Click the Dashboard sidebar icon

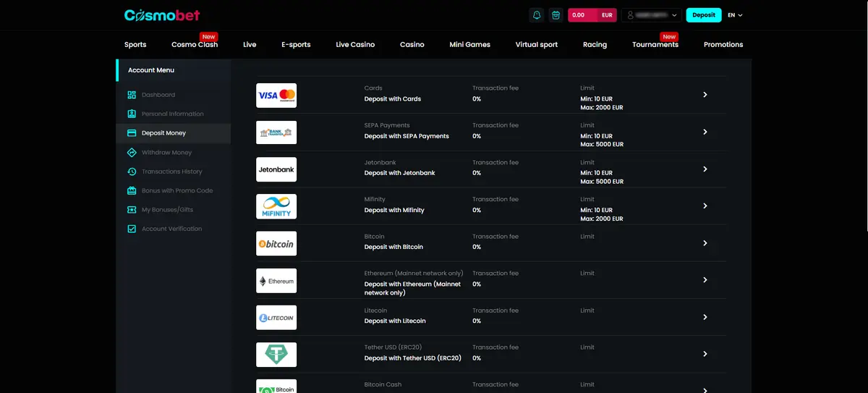point(132,95)
